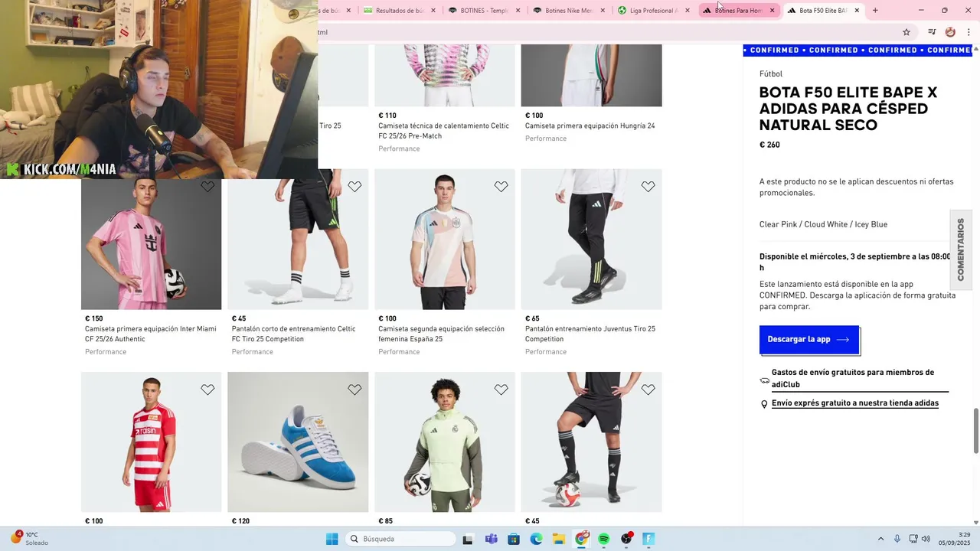Click the microphone tray icon
Image resolution: width=980 pixels, height=551 pixels.
897,539
